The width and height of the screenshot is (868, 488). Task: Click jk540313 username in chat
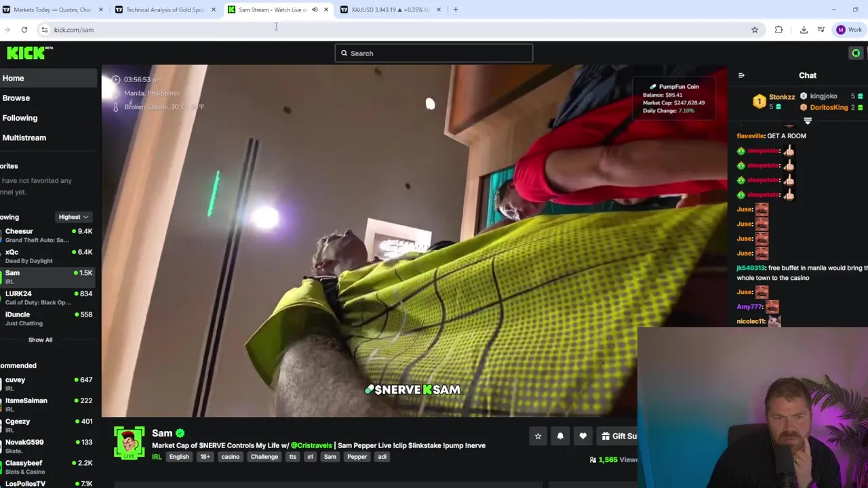click(x=751, y=268)
